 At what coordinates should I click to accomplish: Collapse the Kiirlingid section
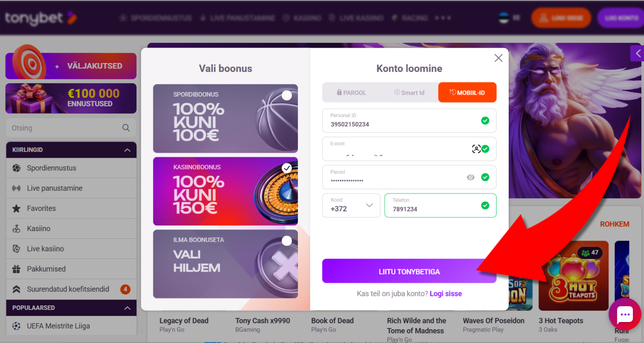click(127, 150)
